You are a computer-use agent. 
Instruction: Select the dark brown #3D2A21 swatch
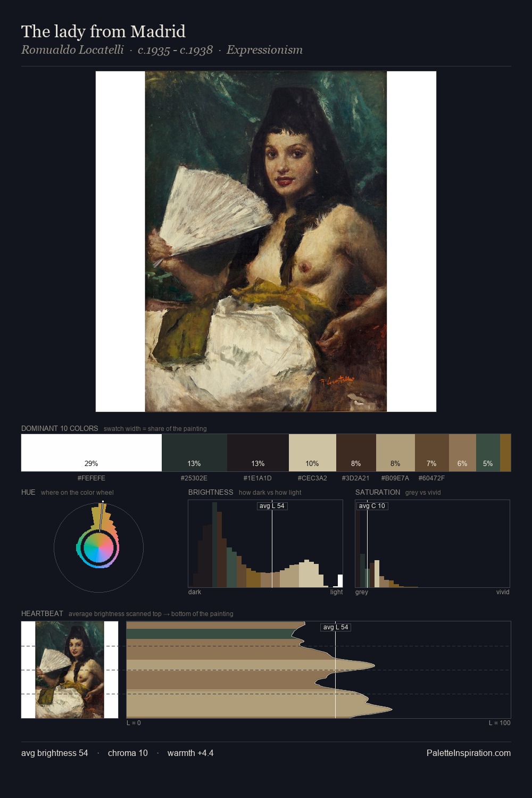pyautogui.click(x=356, y=453)
